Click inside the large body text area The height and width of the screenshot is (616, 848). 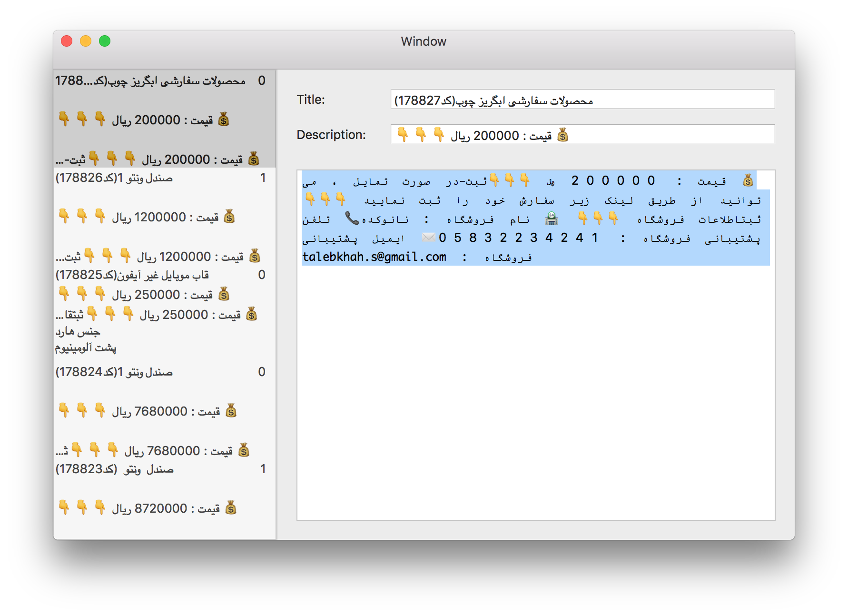[x=536, y=345]
